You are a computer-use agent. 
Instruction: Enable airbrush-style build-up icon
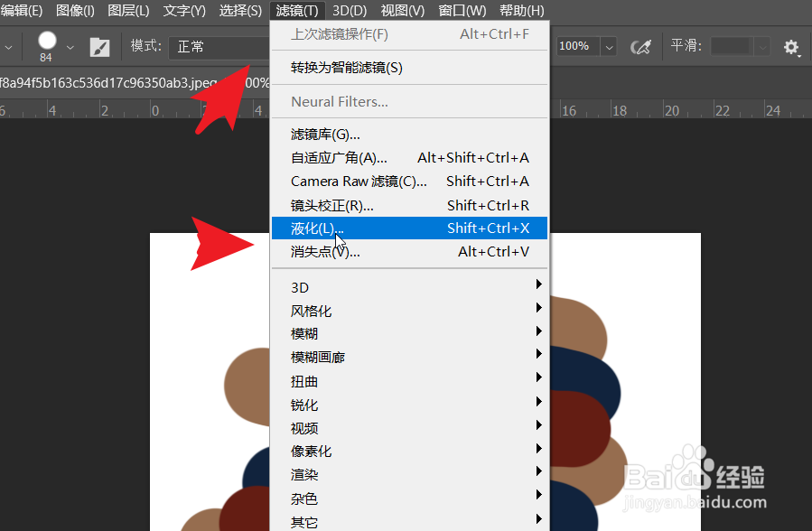(x=641, y=47)
